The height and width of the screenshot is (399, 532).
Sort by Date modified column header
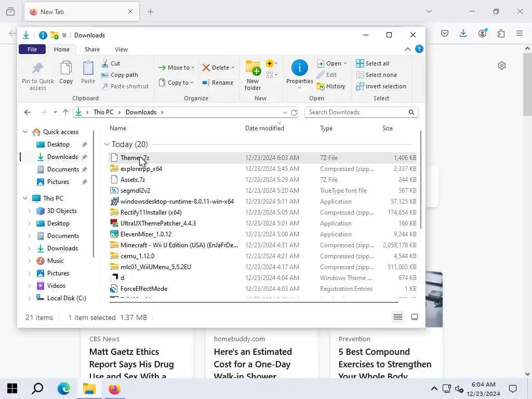(x=264, y=128)
